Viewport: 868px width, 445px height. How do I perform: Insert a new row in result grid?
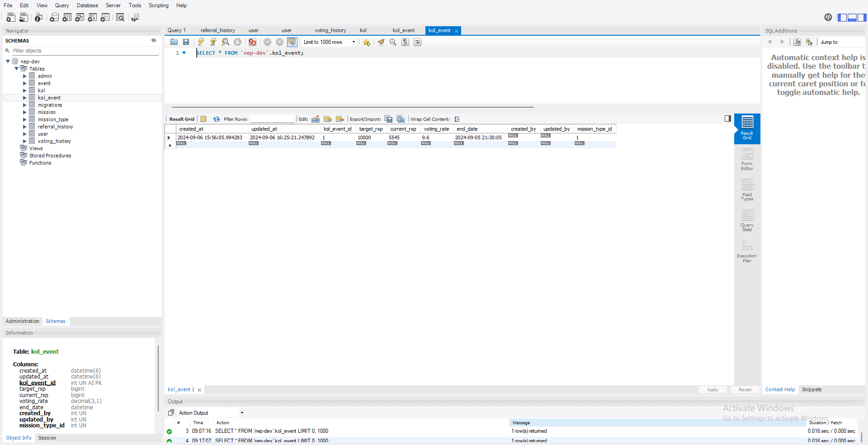(x=328, y=119)
